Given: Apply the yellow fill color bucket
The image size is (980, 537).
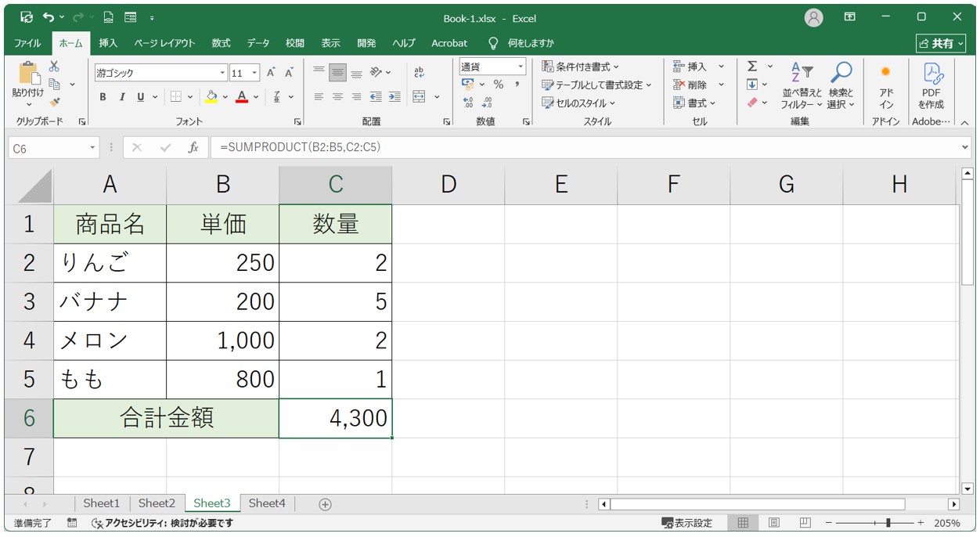Looking at the screenshot, I should tap(211, 97).
